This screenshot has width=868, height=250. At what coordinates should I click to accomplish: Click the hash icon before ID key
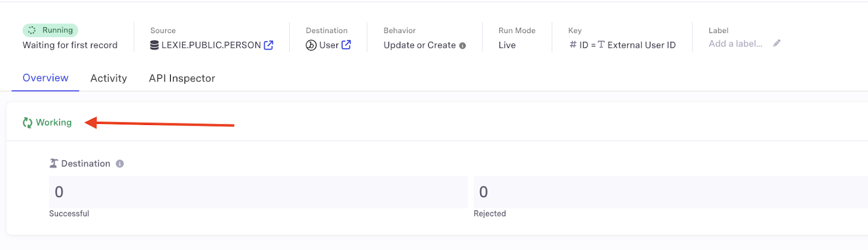tap(573, 45)
